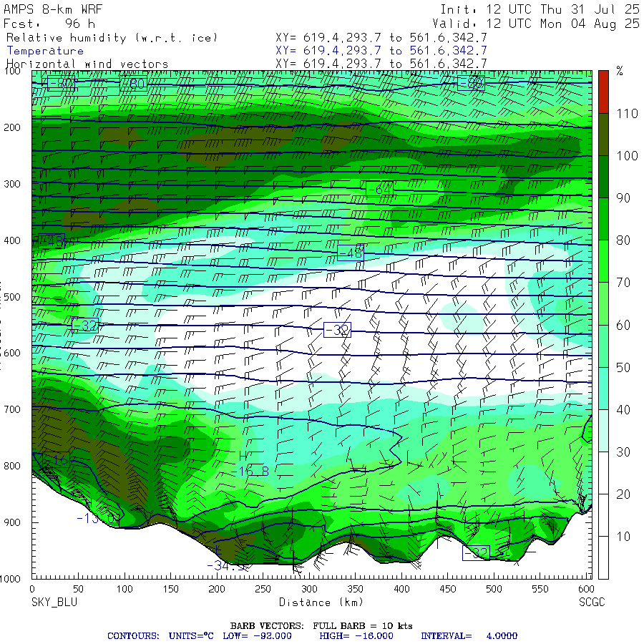Select the turquoise 40–50% colorbar segment

[x=603, y=388]
